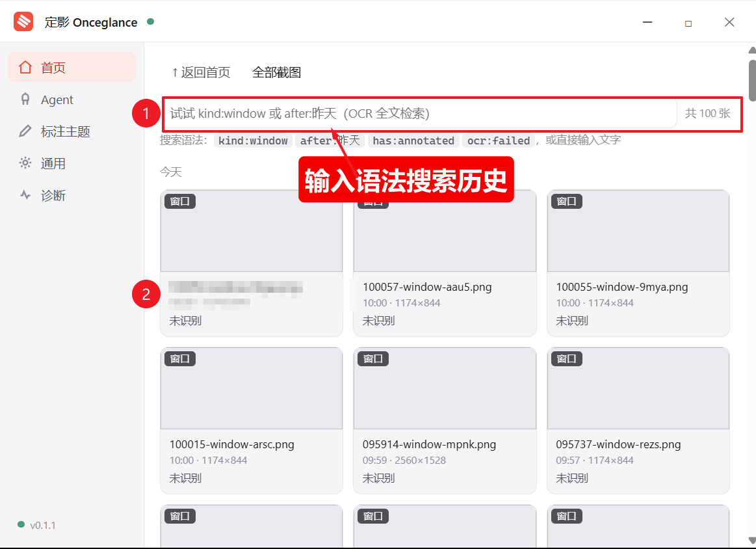Open the 通用 settings page
Image resolution: width=756 pixels, height=549 pixels.
click(72, 163)
